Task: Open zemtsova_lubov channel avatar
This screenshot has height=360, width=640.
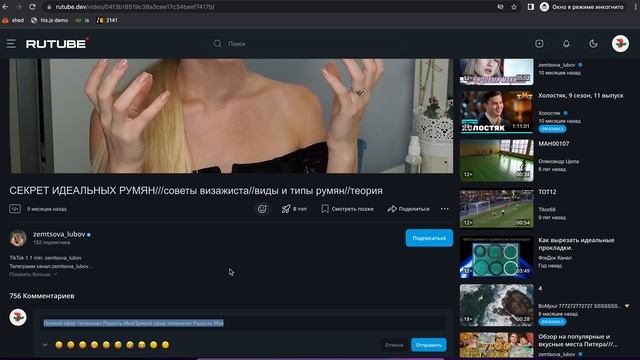Action: 18,238
